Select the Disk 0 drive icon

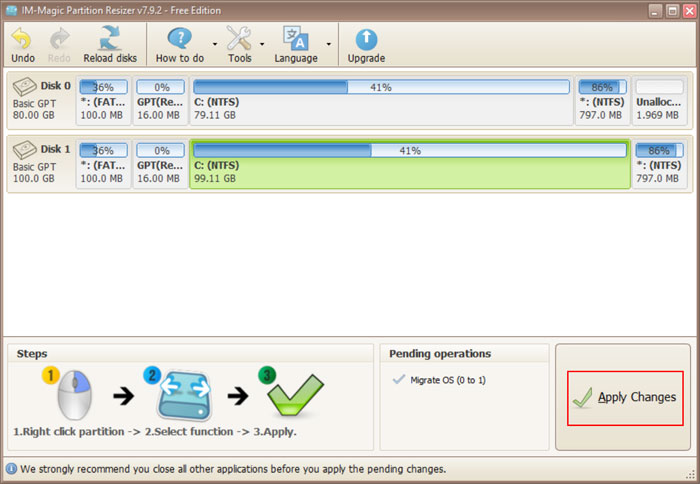pyautogui.click(x=25, y=86)
